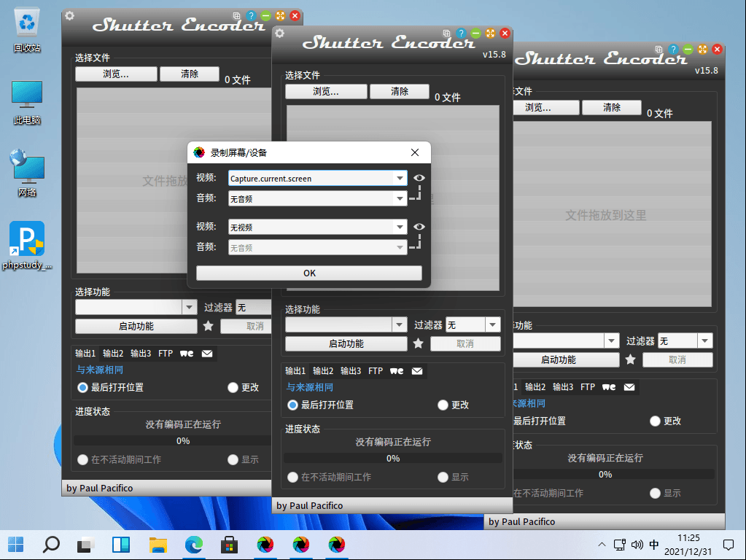
Task: Open File Explorer from taskbar
Action: (x=158, y=545)
